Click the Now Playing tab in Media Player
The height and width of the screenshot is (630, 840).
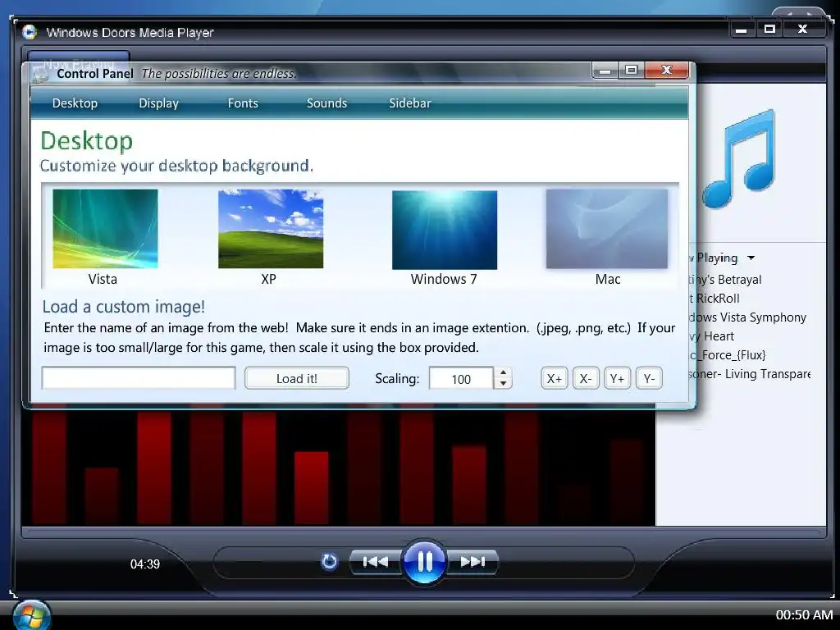click(79, 57)
